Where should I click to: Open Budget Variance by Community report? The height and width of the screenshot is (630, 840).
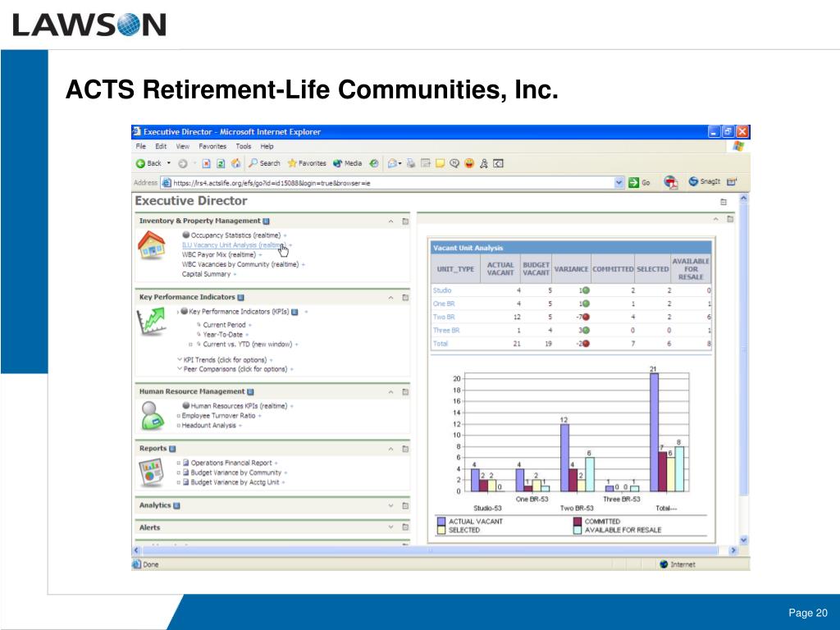(x=235, y=472)
